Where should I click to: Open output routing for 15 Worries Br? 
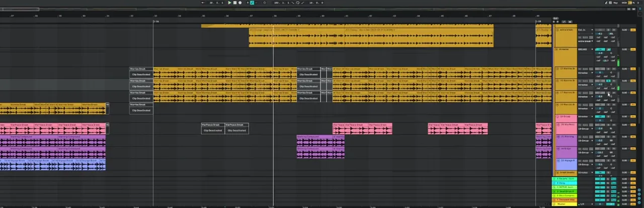tap(585, 73)
